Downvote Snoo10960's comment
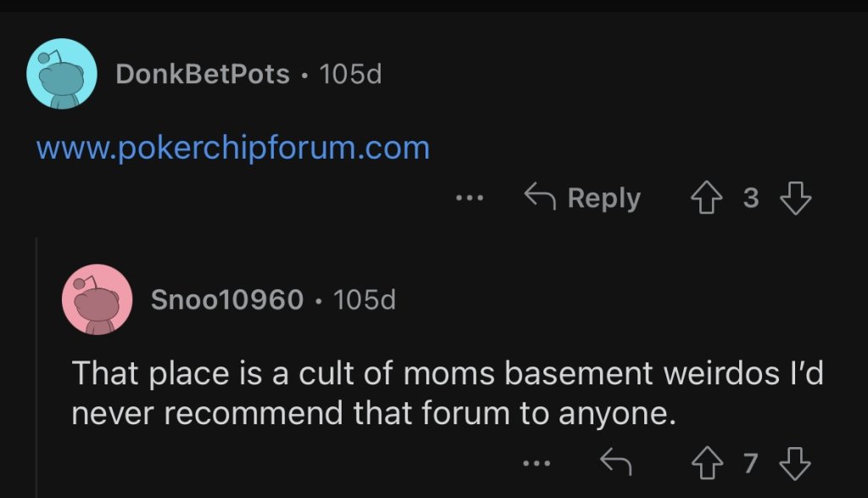This screenshot has height=498, width=868. (795, 463)
